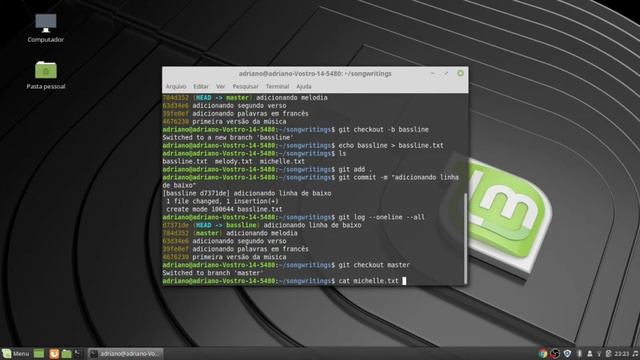Click "michelle.txt" in the ls output
The image size is (640, 360).
[282, 161]
